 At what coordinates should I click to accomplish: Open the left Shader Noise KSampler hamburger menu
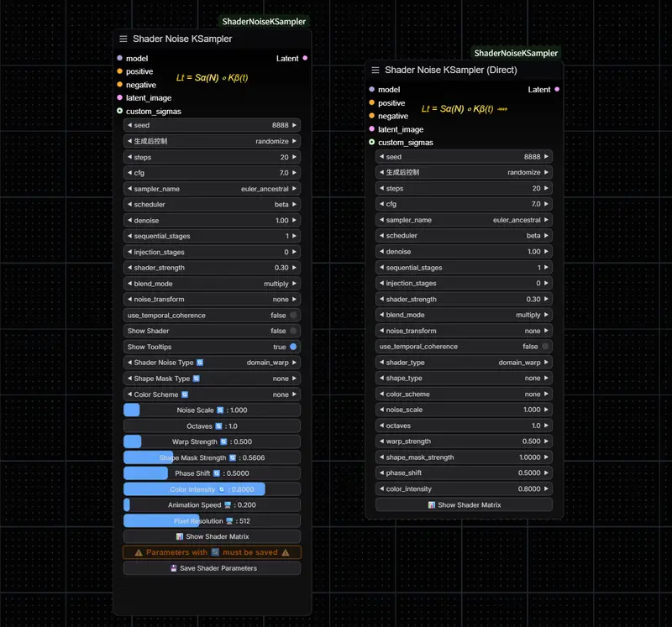point(123,39)
